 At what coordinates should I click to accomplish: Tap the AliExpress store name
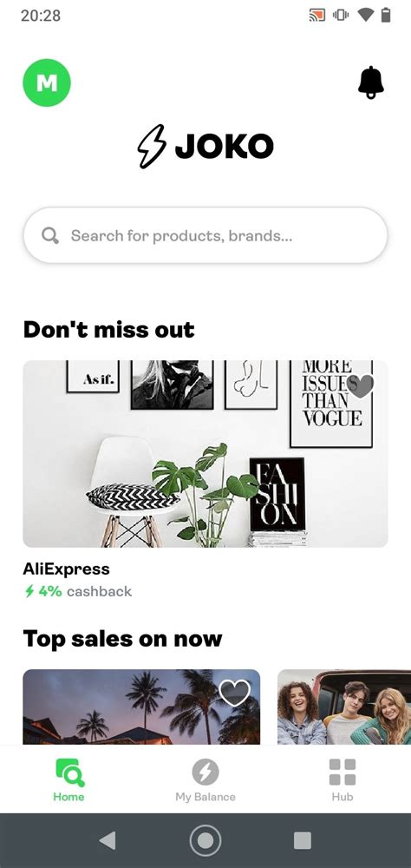point(67,569)
